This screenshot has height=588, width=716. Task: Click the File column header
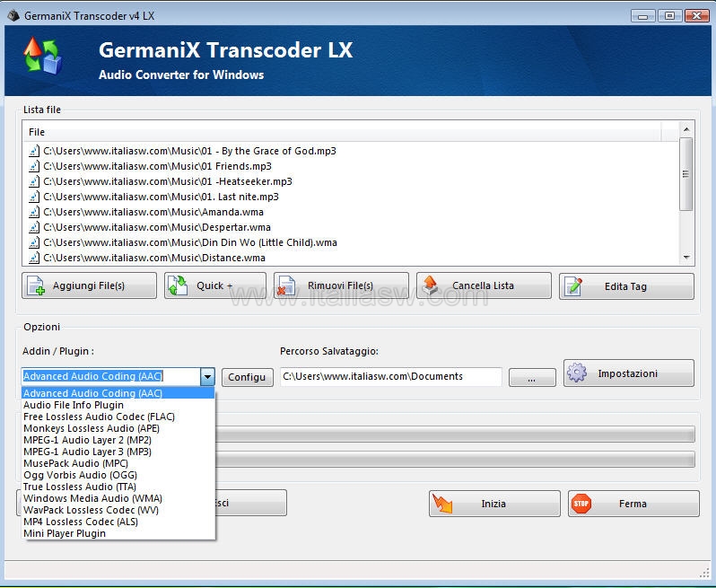342,132
